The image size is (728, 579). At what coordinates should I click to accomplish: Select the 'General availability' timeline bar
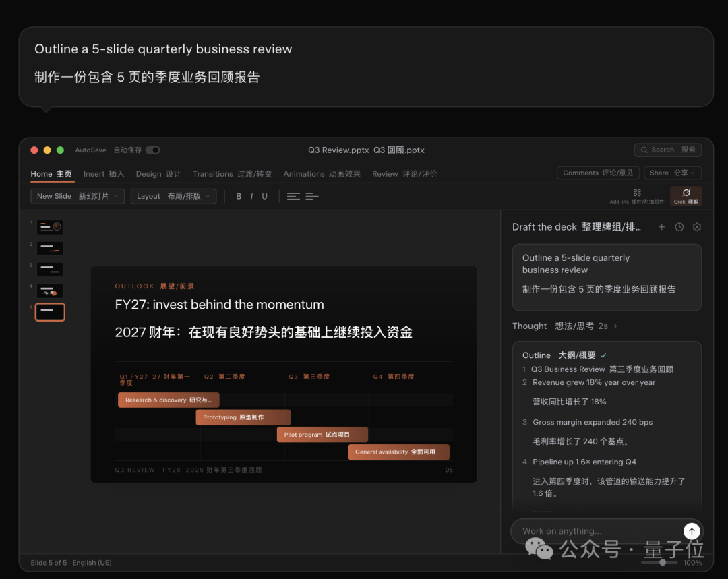coord(399,452)
